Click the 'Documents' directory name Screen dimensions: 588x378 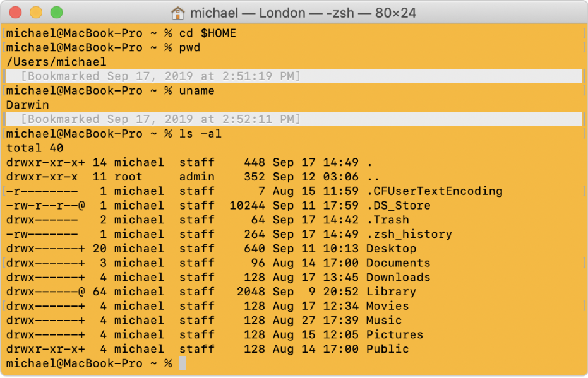click(x=399, y=263)
